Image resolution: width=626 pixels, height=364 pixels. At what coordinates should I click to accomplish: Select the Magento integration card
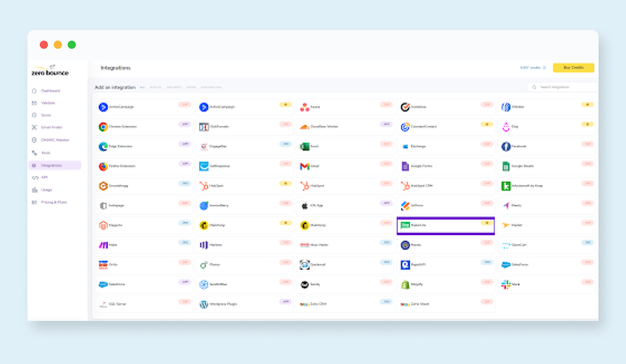(x=143, y=225)
